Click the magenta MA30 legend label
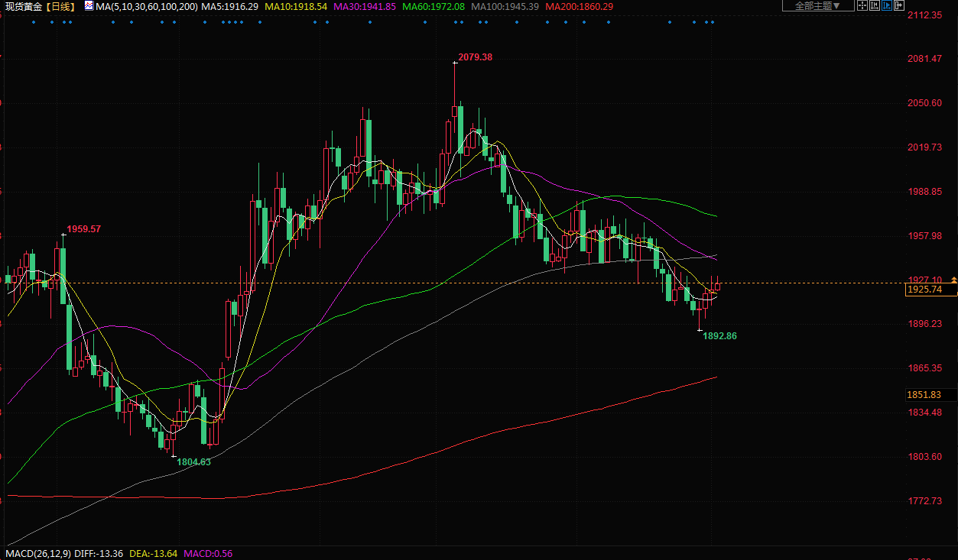The height and width of the screenshot is (560, 958). tap(365, 6)
